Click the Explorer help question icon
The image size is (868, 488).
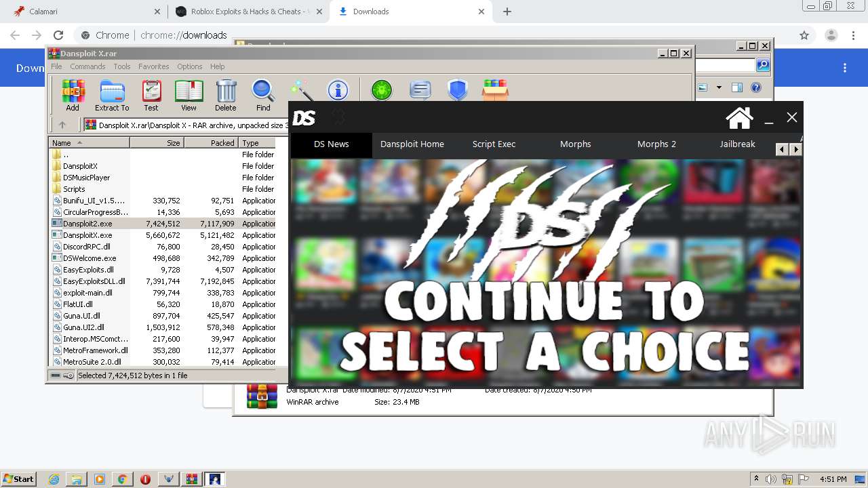(756, 87)
